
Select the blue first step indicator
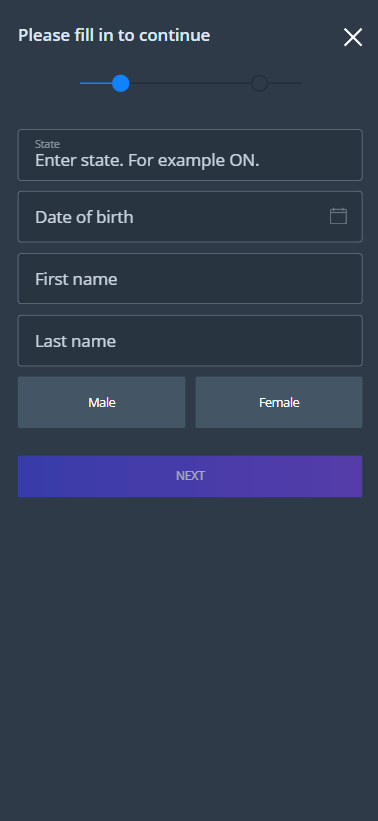coord(121,83)
